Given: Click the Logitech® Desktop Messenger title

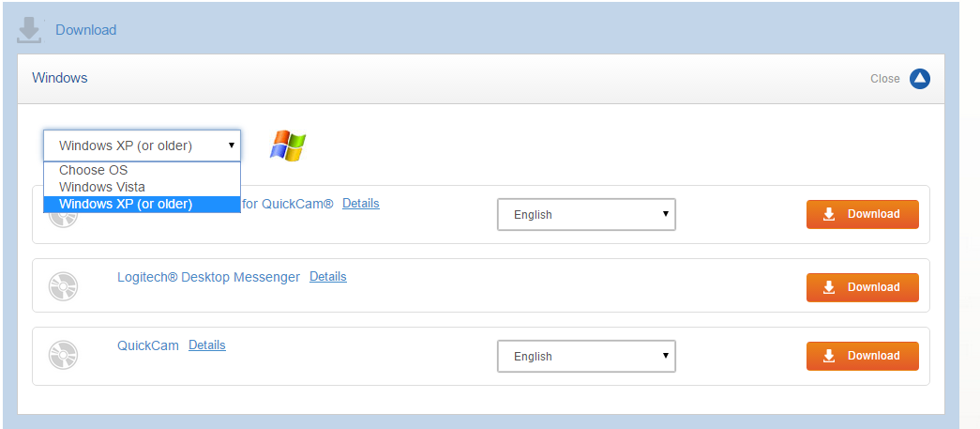Looking at the screenshot, I should tap(209, 276).
